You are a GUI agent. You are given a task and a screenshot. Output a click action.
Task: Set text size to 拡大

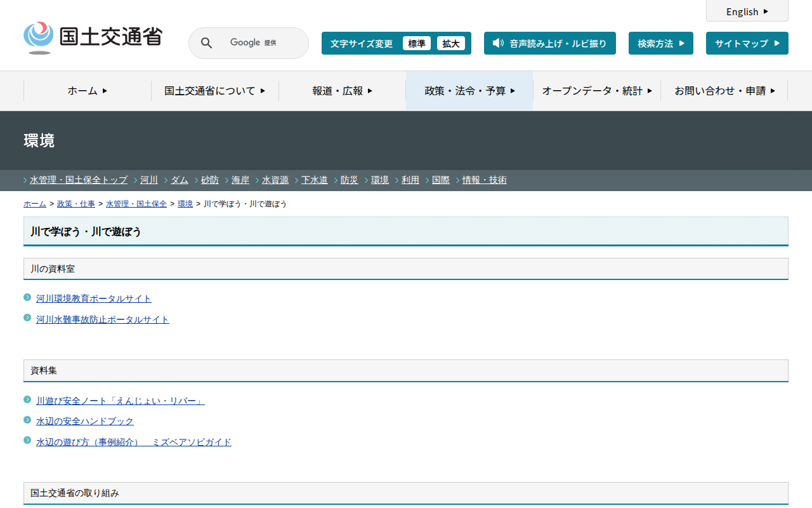451,43
